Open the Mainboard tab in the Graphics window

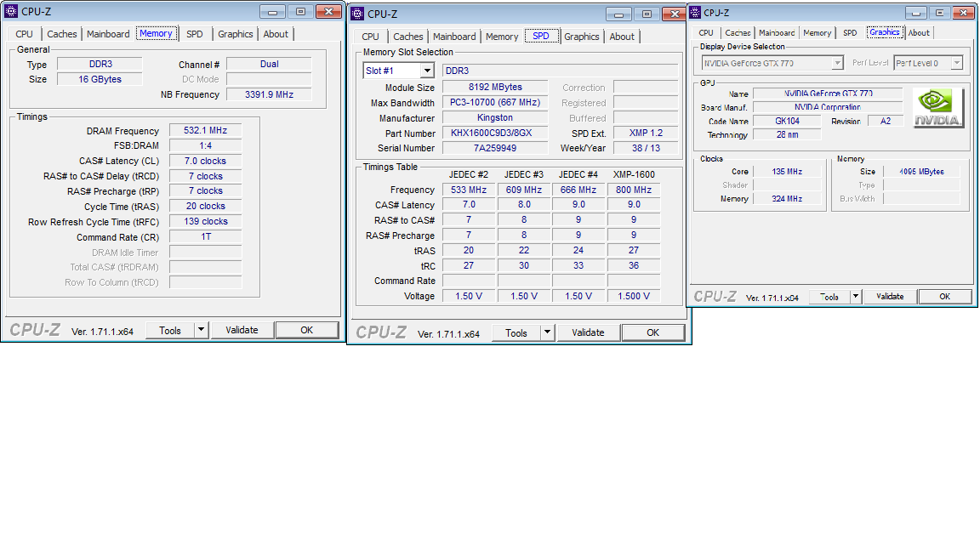pyautogui.click(x=778, y=32)
